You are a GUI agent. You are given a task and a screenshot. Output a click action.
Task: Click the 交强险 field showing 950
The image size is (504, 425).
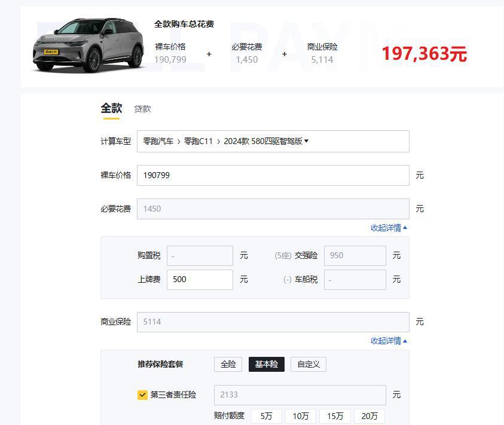coord(355,256)
